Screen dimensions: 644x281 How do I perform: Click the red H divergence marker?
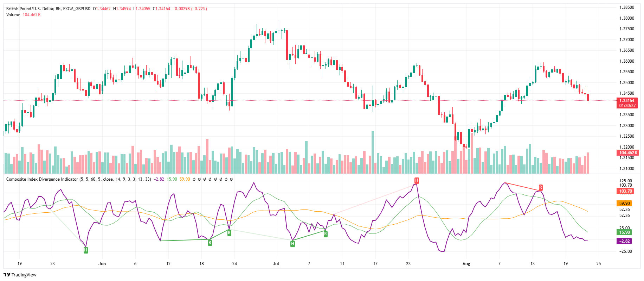(417, 181)
